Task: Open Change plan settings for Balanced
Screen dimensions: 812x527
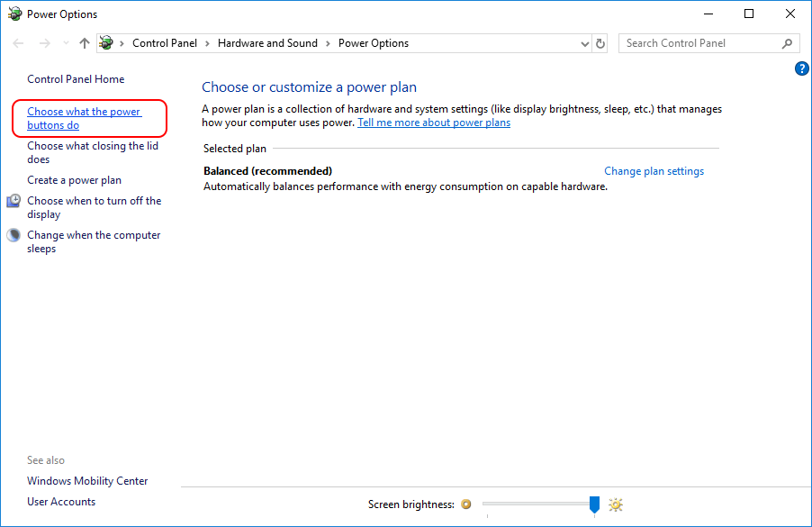Action: tap(654, 171)
